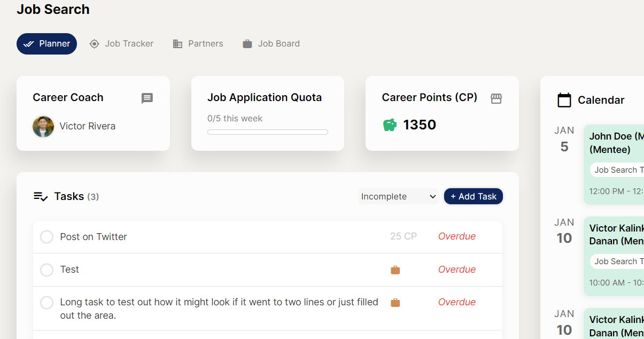Select the Job Board tab
644x339 pixels.
pyautogui.click(x=271, y=44)
